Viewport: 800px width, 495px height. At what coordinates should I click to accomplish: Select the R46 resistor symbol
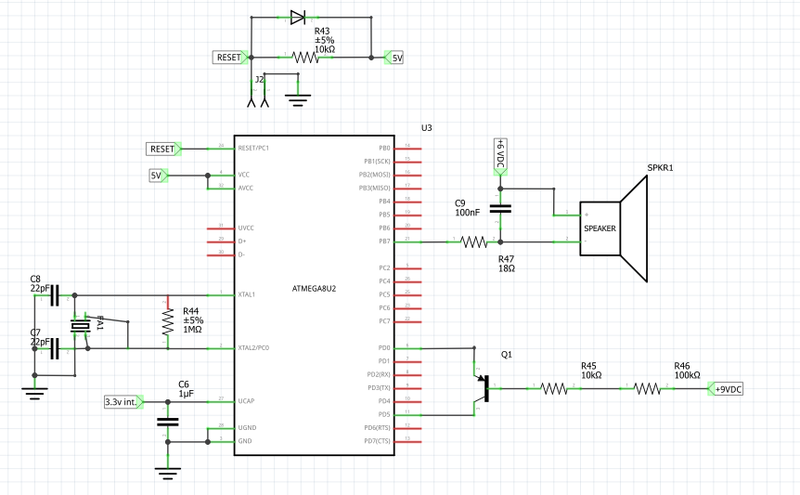click(x=647, y=389)
